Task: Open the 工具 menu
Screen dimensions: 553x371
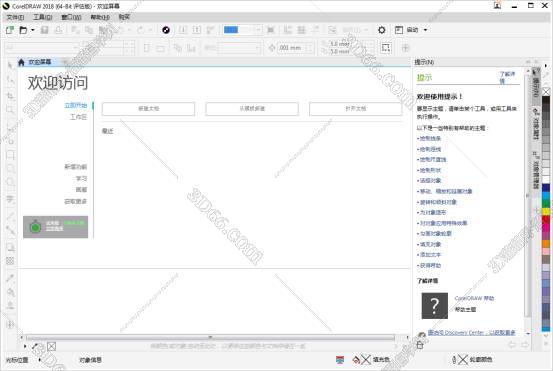Action: (x=43, y=17)
